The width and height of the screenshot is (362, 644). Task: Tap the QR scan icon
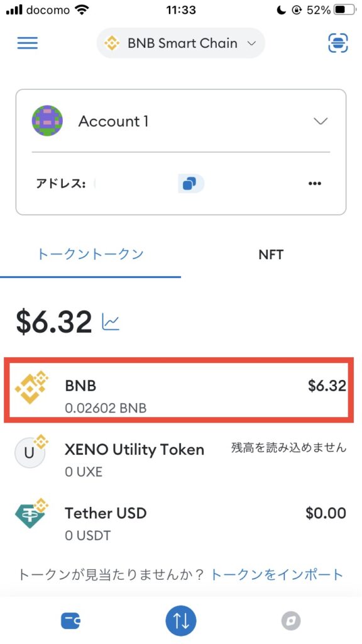[x=337, y=43]
